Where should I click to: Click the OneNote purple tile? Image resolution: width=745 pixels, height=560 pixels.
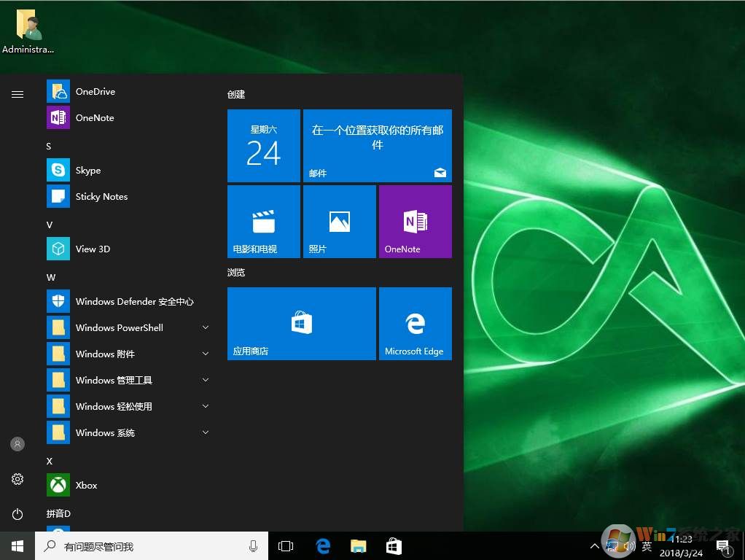(x=415, y=222)
